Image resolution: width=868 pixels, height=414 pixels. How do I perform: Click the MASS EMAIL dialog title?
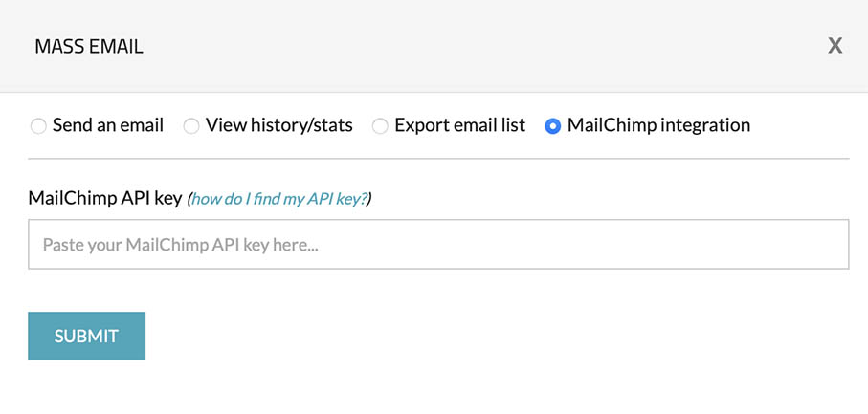[x=89, y=46]
